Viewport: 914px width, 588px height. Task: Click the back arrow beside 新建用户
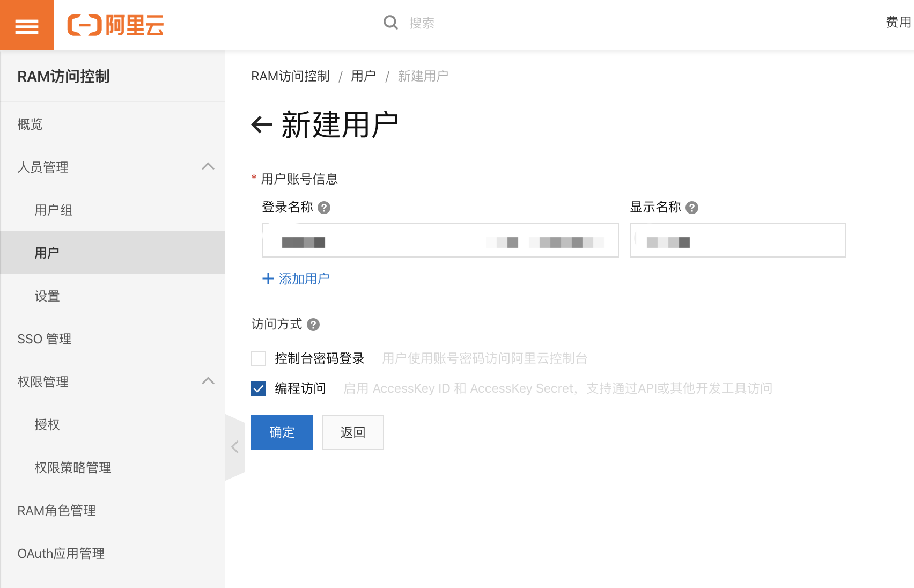click(x=262, y=124)
